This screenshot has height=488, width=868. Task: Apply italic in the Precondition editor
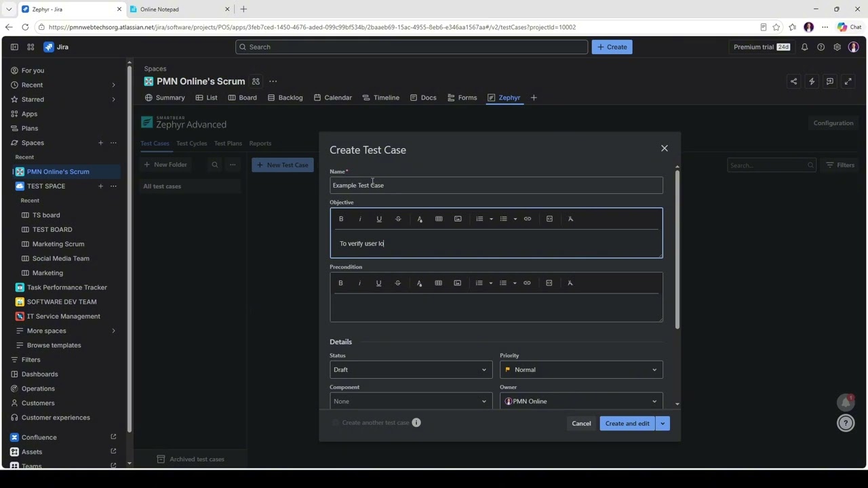[x=359, y=283]
